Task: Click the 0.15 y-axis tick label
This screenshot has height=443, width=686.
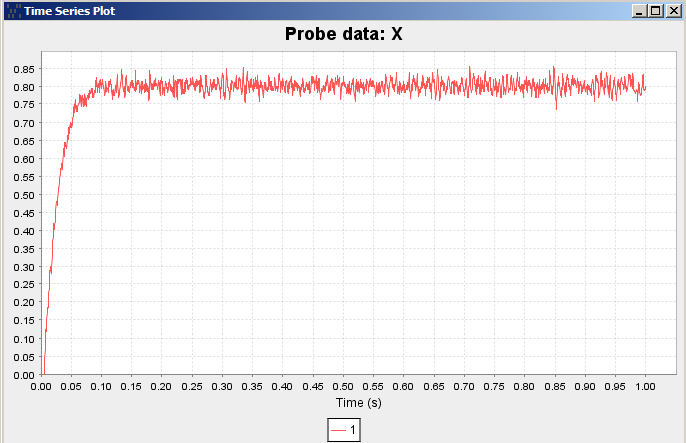Action: pos(24,321)
